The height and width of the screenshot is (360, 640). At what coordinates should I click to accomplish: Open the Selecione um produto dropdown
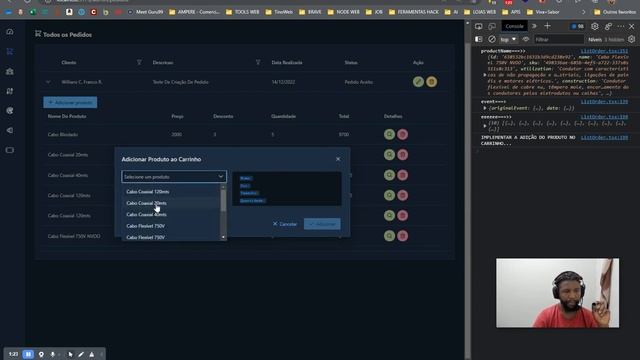(x=174, y=177)
